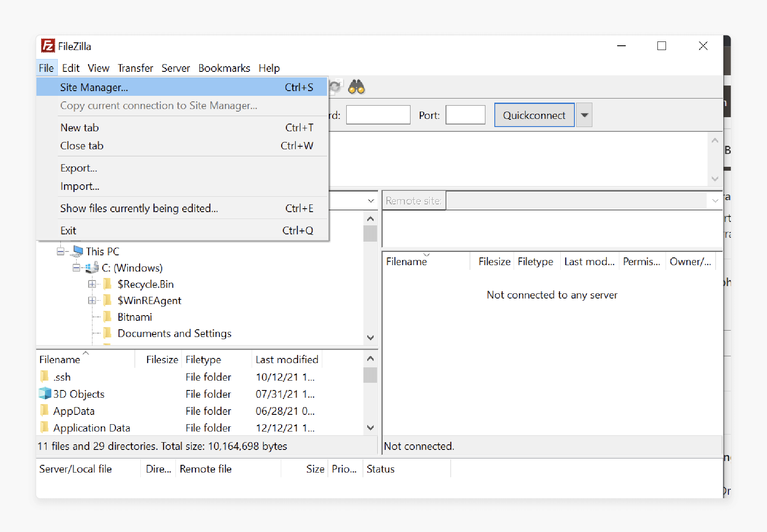Click the binoculars file search icon
The height and width of the screenshot is (532, 767).
pos(356,87)
